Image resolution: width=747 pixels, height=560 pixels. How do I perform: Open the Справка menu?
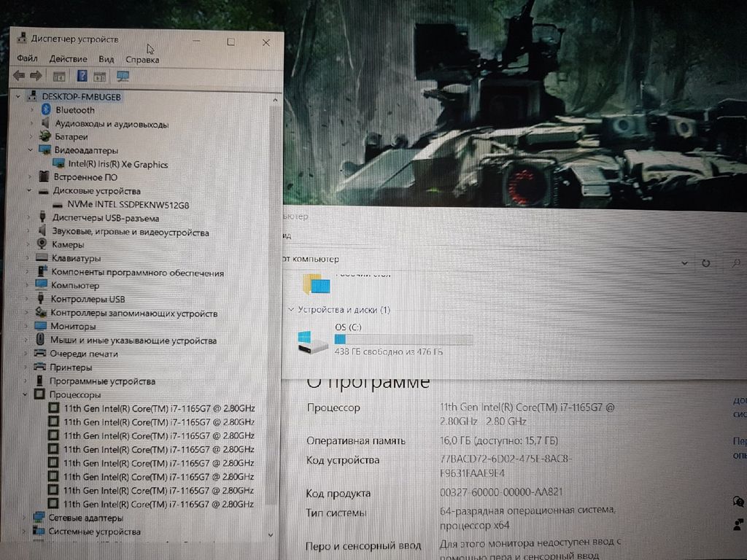coord(142,59)
